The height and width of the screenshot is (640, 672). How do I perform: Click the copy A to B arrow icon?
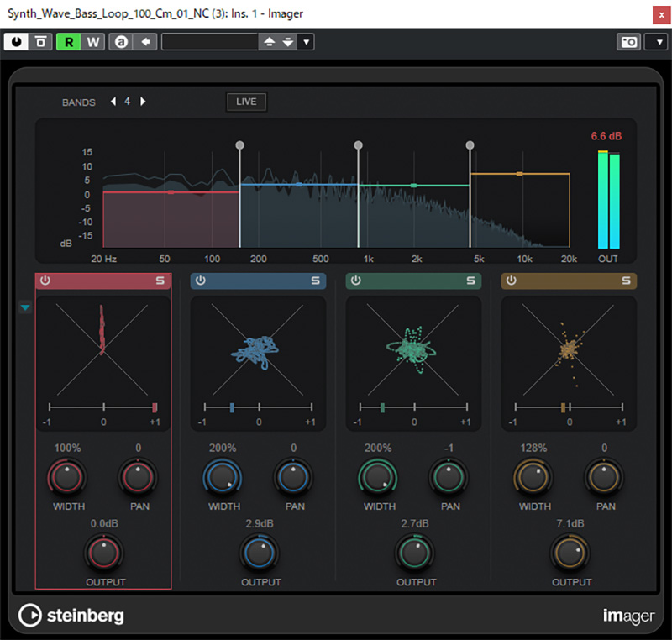coord(145,42)
